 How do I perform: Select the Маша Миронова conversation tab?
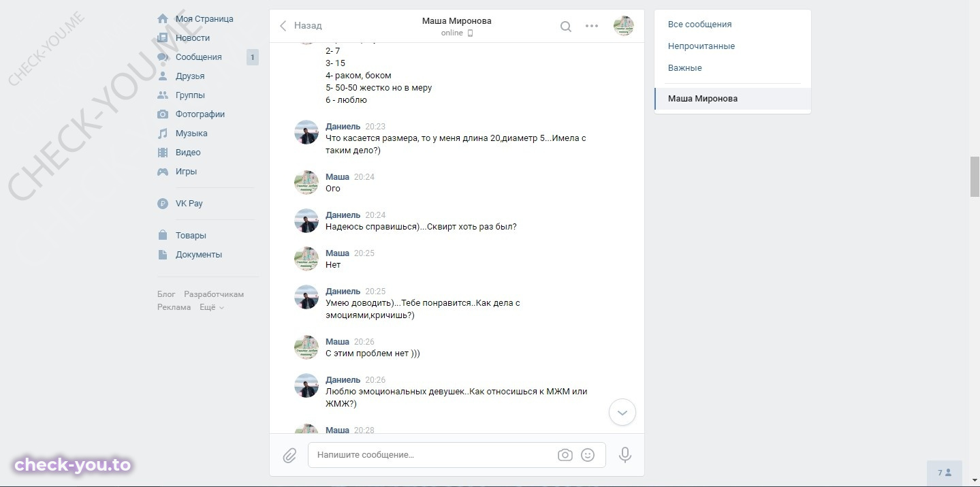[733, 99]
